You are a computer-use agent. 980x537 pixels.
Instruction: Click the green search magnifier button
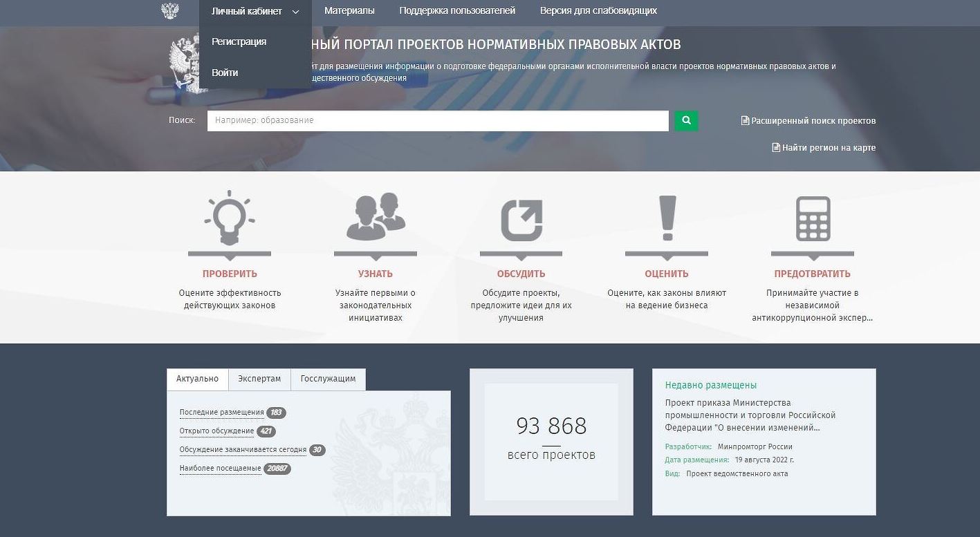tap(686, 120)
